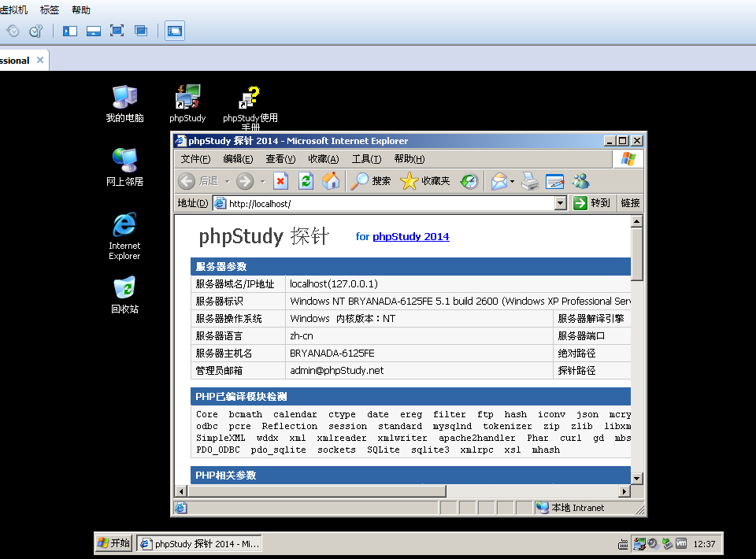Open the 工具(T) menu in IE
Viewport: 756px width, 559px height.
[366, 159]
